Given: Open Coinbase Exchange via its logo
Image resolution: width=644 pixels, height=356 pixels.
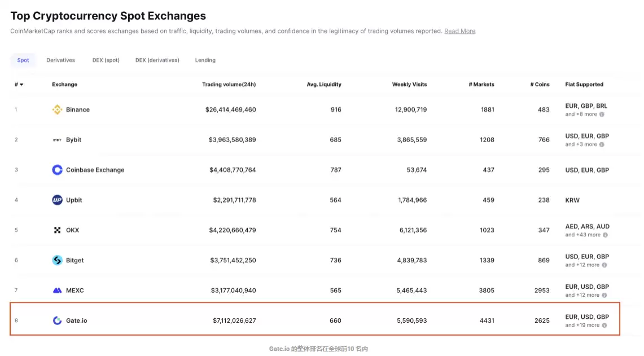Looking at the screenshot, I should click(x=57, y=170).
